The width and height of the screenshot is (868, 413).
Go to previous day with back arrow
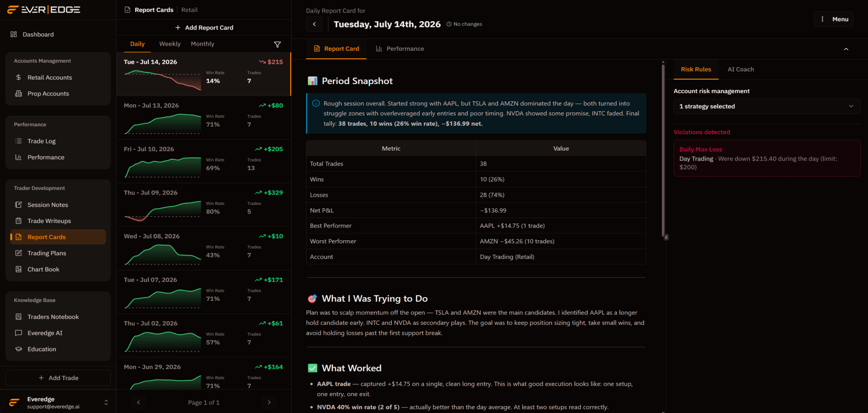pos(314,24)
